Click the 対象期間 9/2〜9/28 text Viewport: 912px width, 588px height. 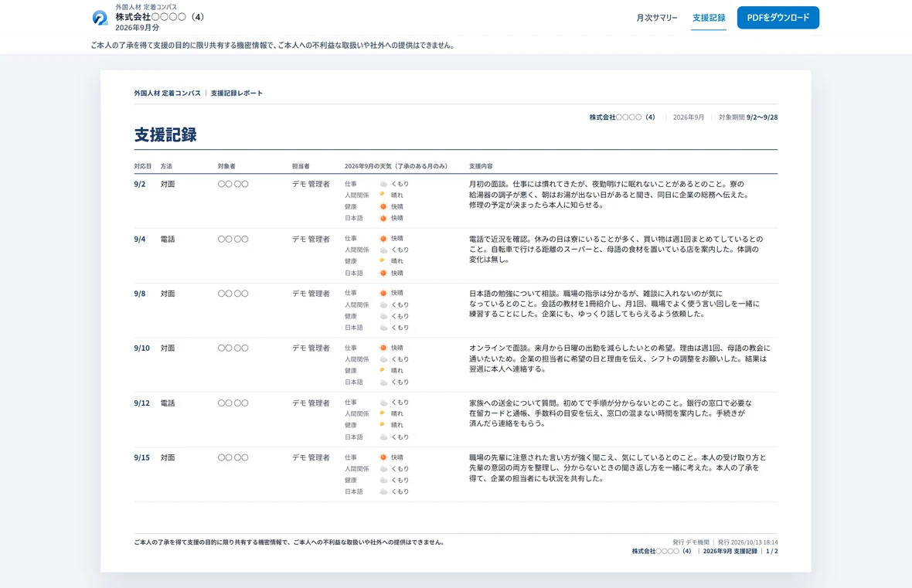[748, 117]
